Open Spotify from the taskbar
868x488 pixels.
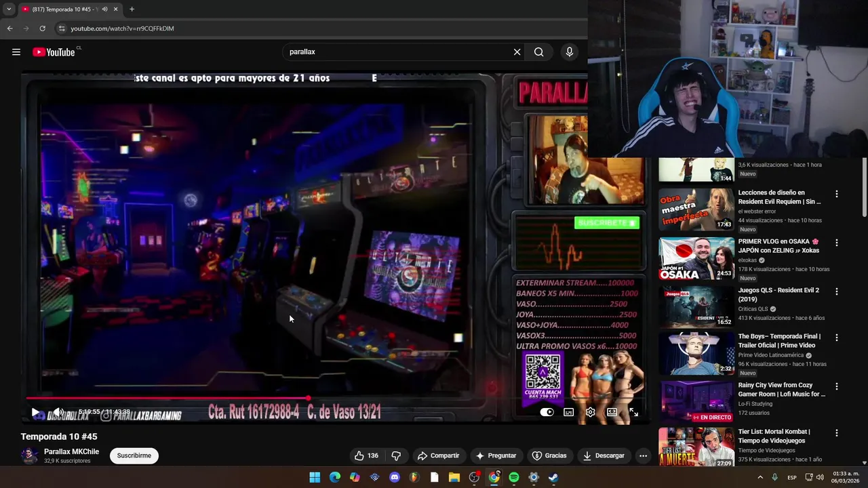pyautogui.click(x=514, y=477)
